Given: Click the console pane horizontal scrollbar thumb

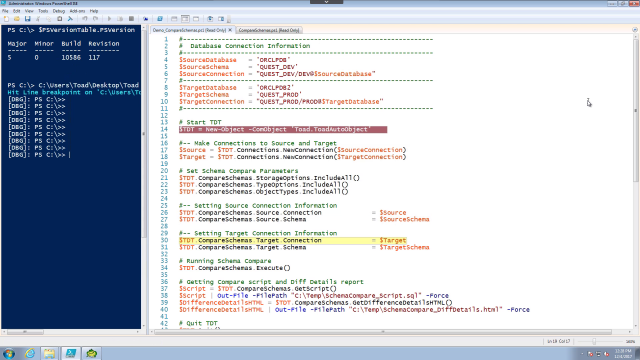Looking at the screenshot, I should point(25,332).
